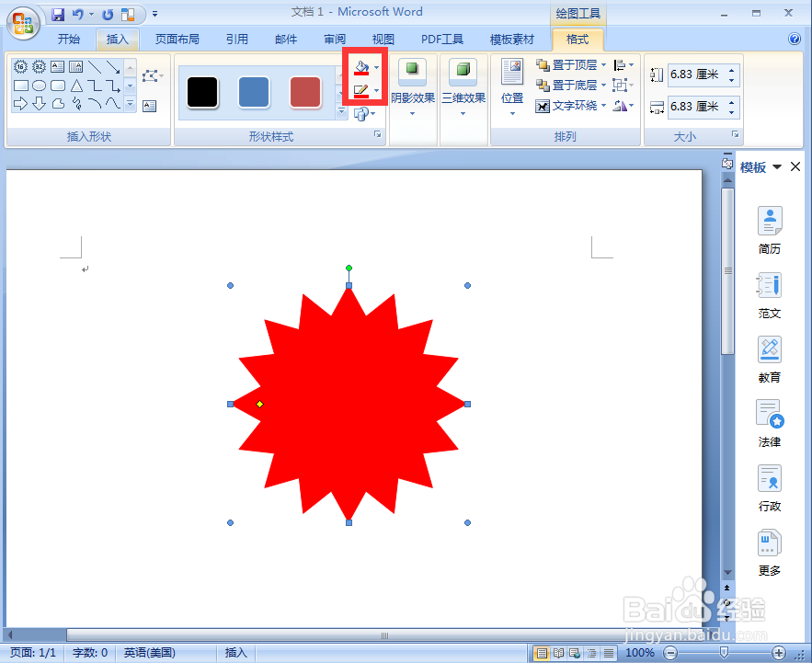Screen dimensions: 812x663
Task: Click the shape outline pencil icon
Action: [361, 91]
